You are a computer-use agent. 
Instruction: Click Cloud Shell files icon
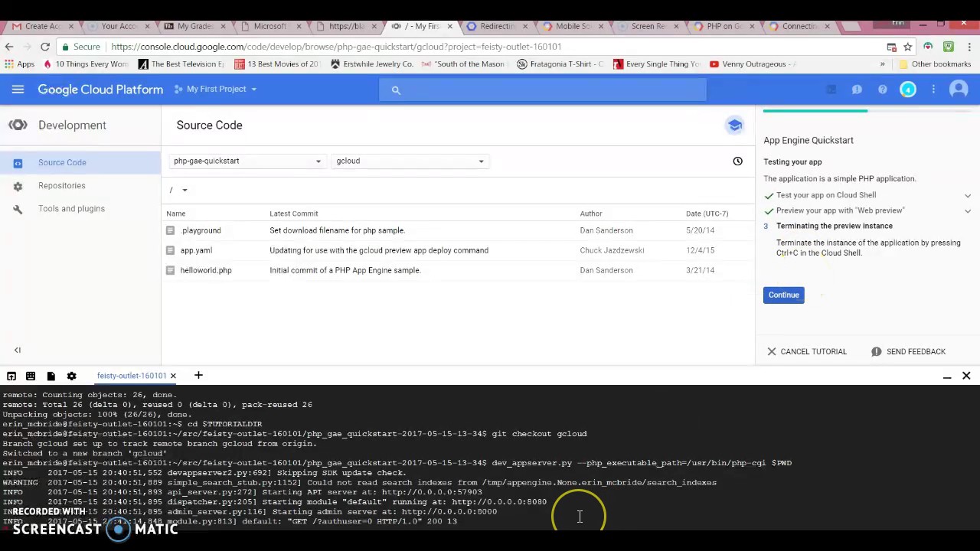[51, 376]
